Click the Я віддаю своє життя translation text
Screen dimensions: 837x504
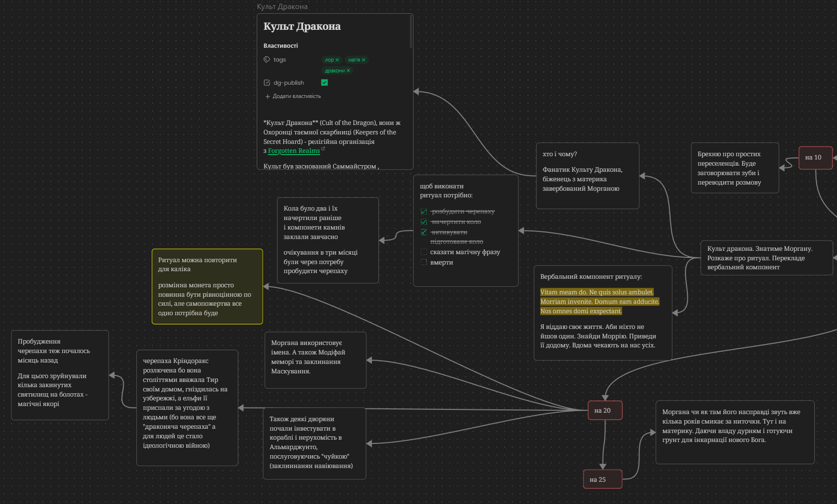pos(598,336)
